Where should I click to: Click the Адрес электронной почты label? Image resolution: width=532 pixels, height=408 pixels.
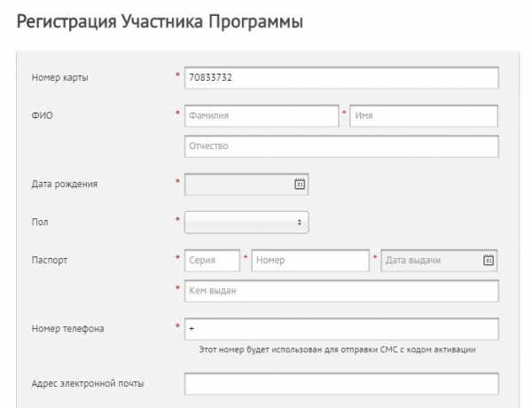87,383
